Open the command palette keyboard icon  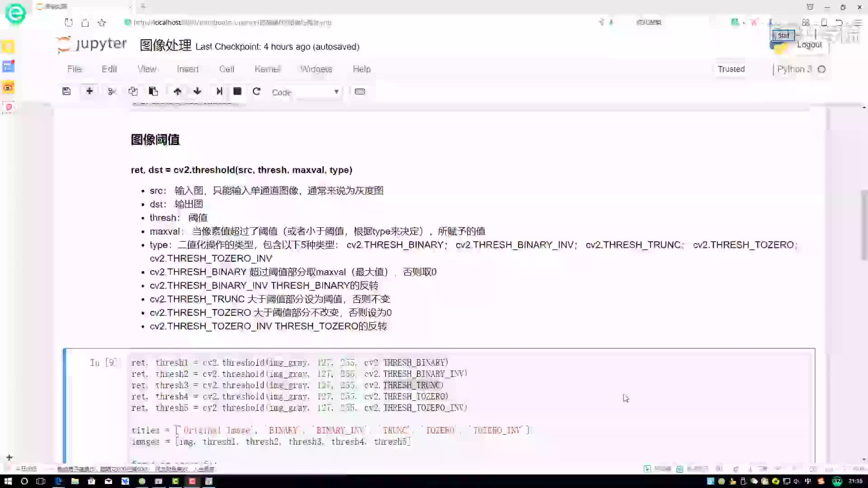tap(360, 91)
